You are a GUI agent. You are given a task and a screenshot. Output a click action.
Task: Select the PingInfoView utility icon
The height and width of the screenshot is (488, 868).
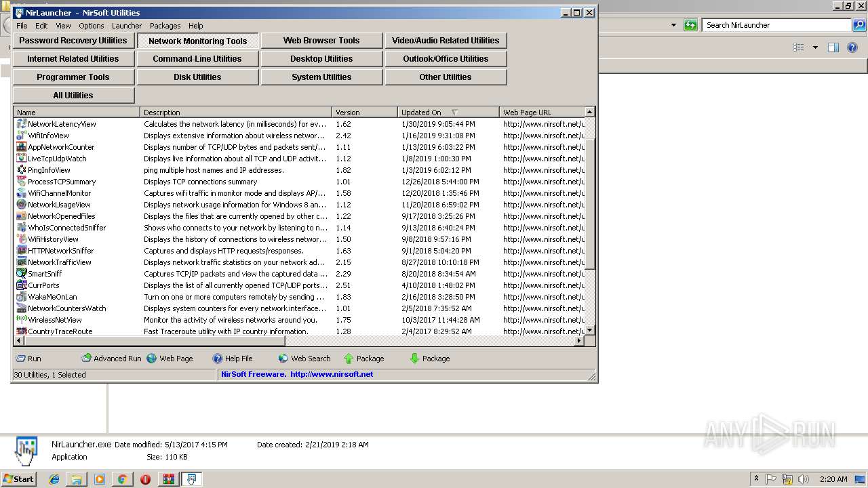[22, 170]
